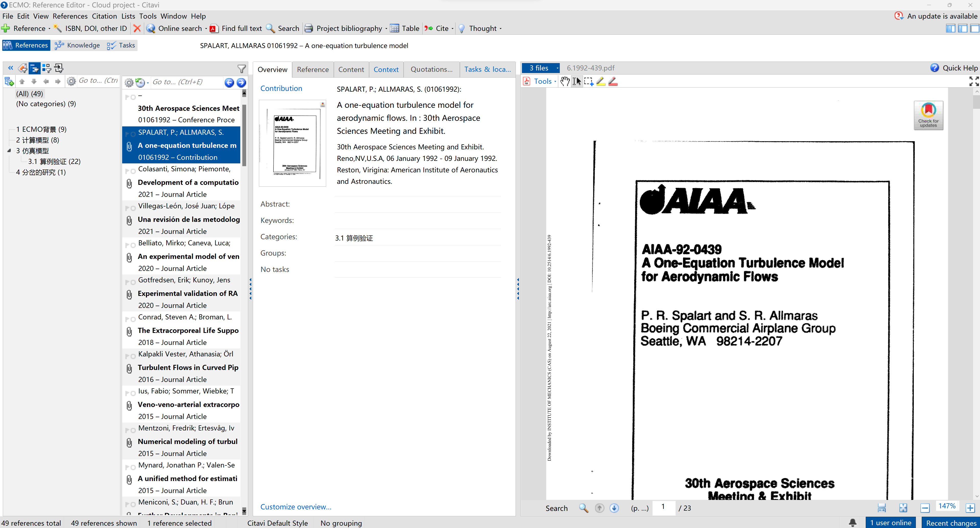
Task: Select the PDF hand pan tool
Action: coord(565,81)
